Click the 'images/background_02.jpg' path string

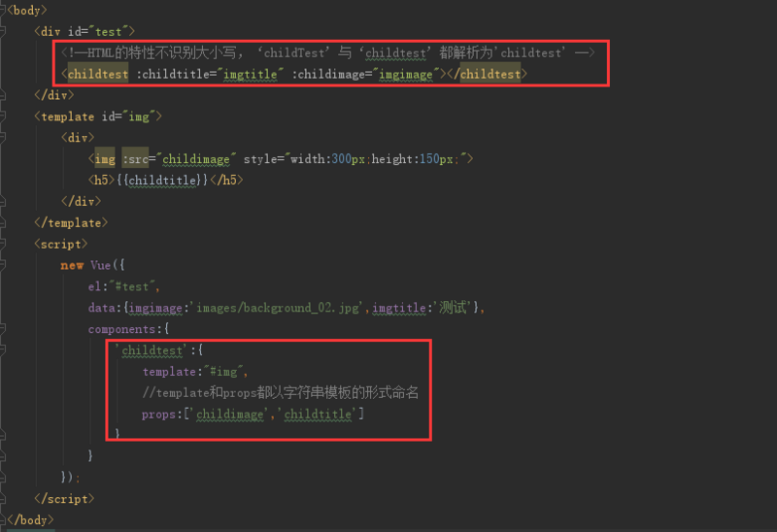coord(277,308)
